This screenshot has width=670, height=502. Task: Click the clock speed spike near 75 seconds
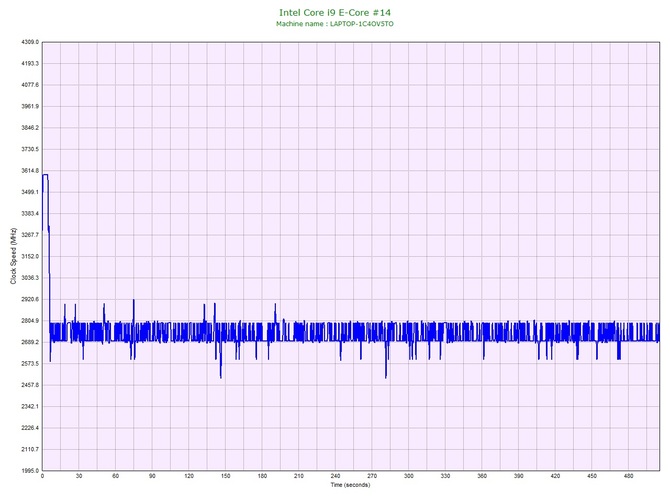133,300
